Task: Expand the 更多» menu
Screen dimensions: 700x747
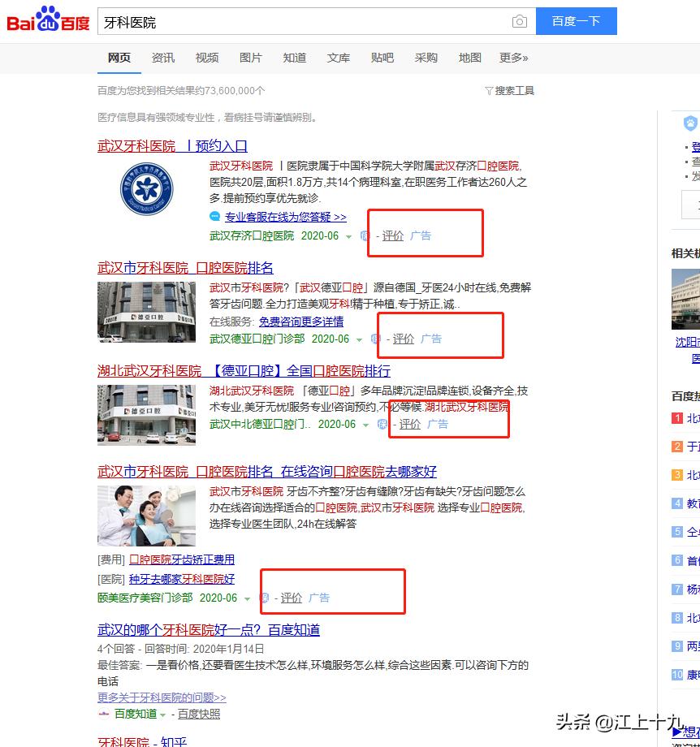Action: coord(514,58)
